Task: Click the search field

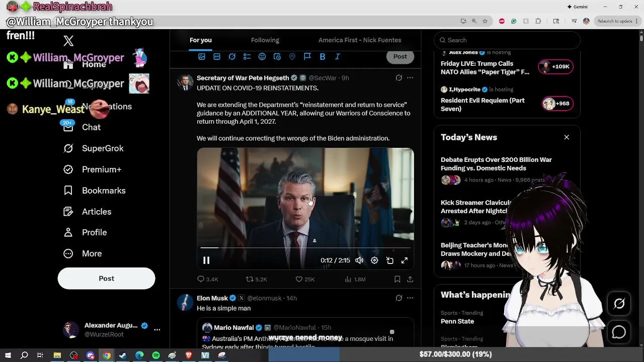Action: [507, 40]
